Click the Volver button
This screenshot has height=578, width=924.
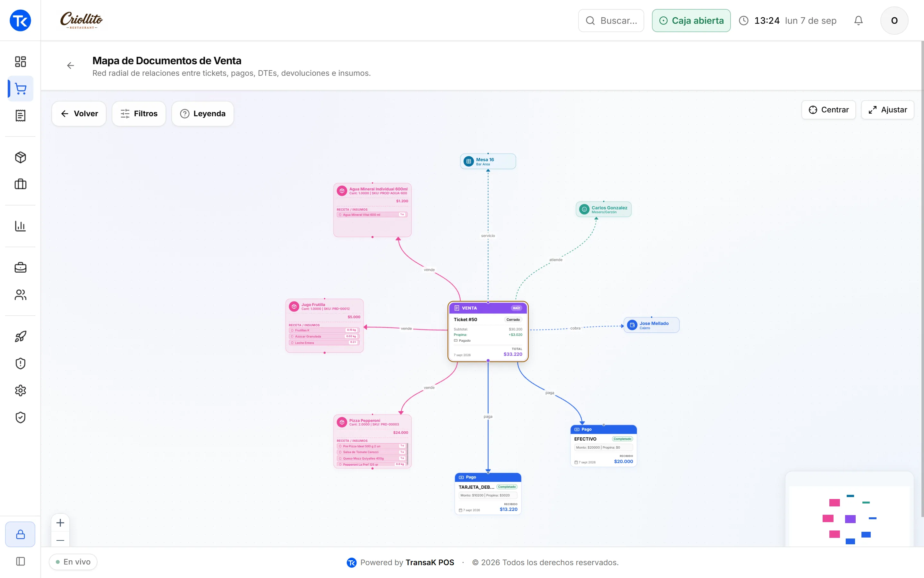(x=79, y=114)
